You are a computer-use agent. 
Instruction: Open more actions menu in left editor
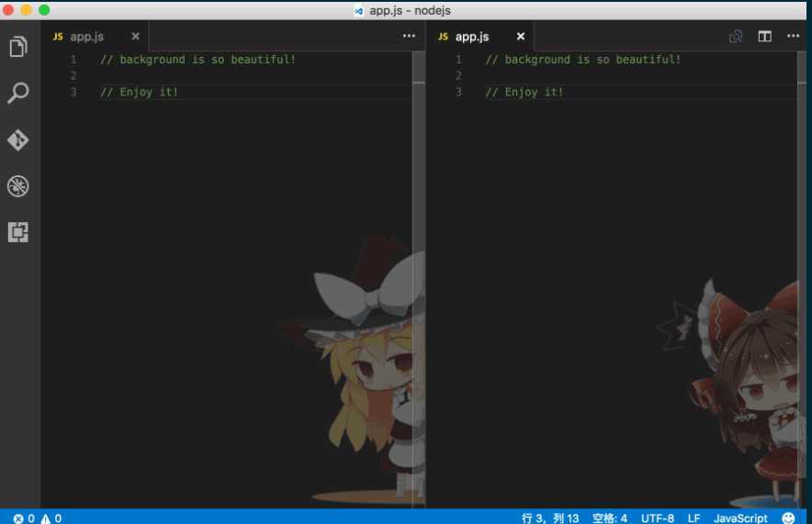(409, 36)
